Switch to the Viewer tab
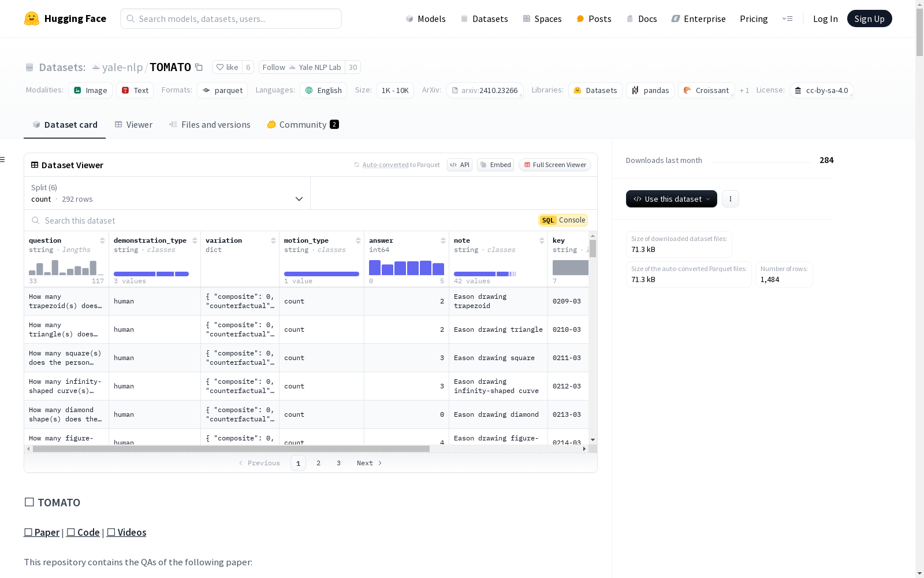 [x=133, y=125]
